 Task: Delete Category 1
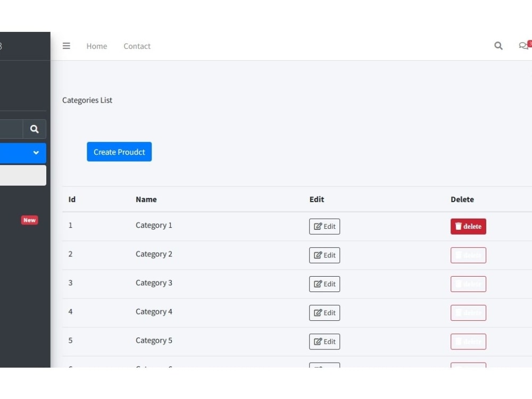[468, 226]
